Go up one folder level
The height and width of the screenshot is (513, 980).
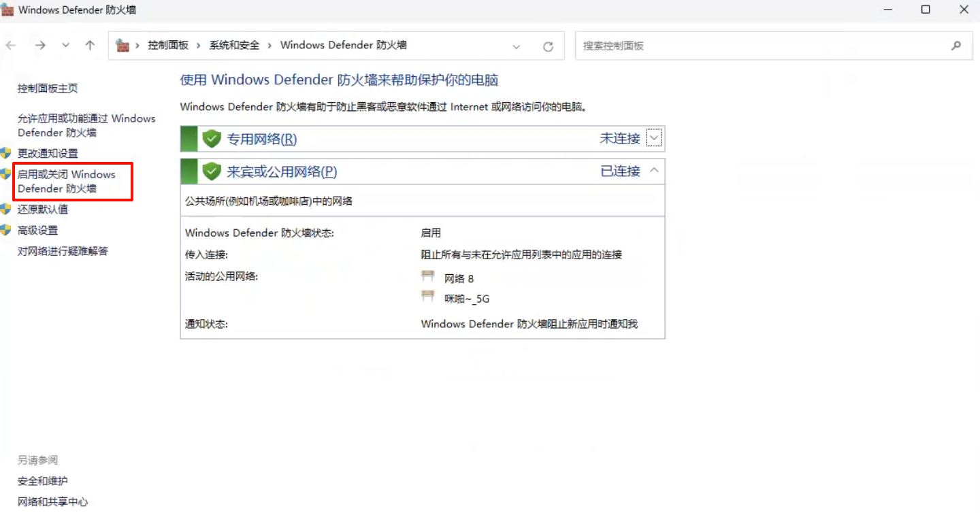[90, 46]
